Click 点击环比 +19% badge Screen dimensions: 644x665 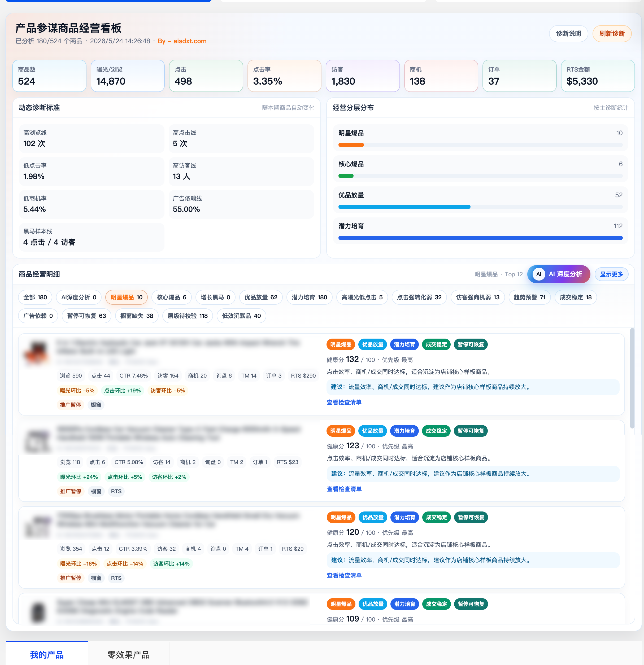click(122, 391)
